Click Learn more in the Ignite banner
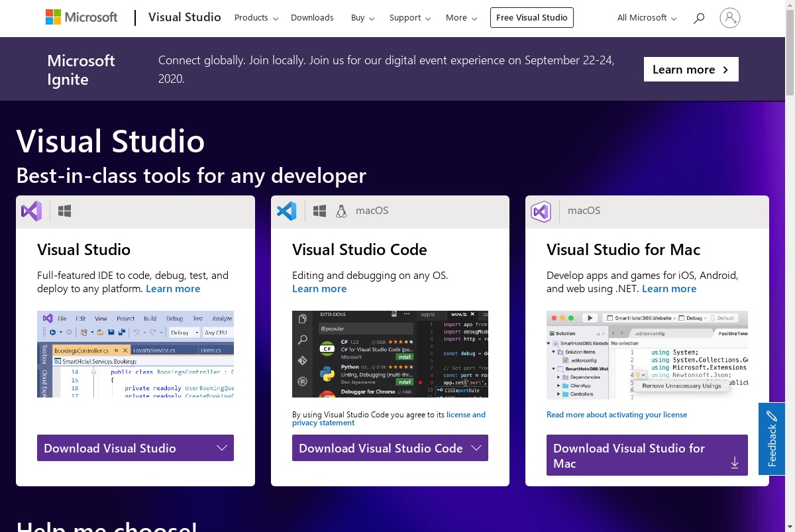795x532 pixels. coord(691,70)
